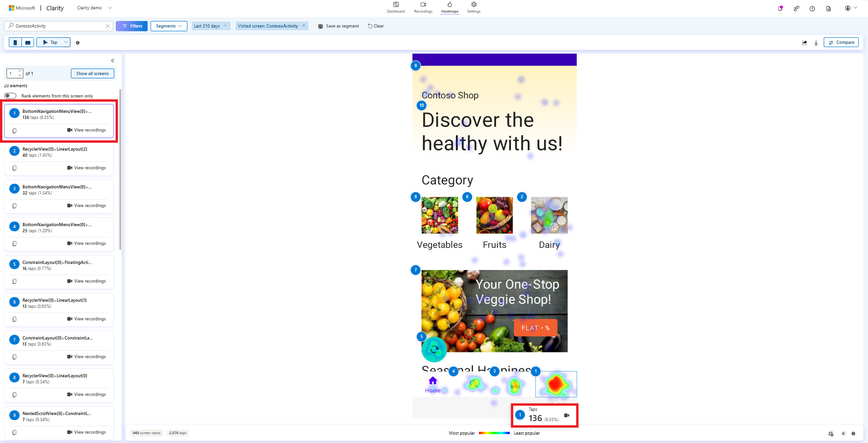The height and width of the screenshot is (443, 868).
Task: Click the ContosoActivity search field
Action: 58,26
